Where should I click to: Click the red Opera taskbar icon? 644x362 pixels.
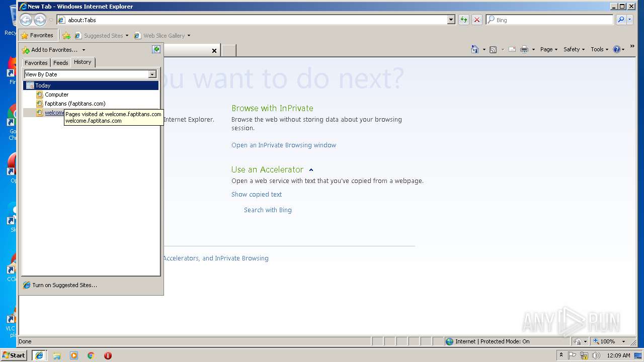[x=108, y=355]
